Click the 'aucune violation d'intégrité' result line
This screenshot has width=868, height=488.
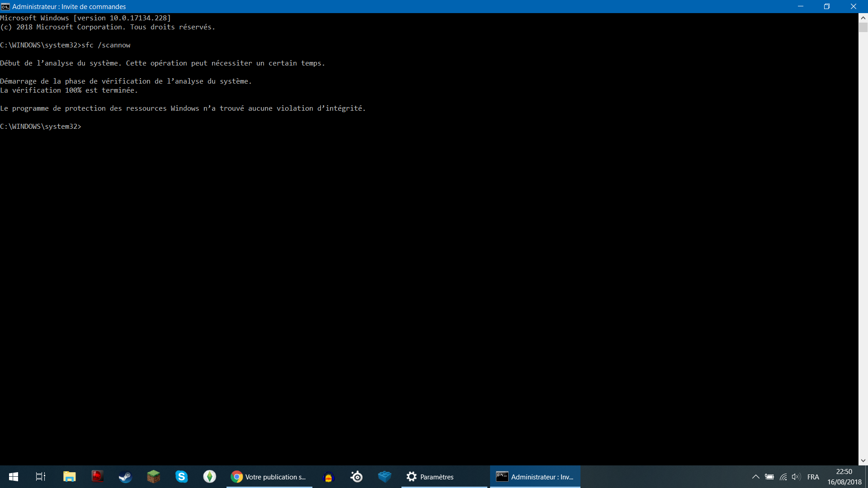click(x=183, y=108)
